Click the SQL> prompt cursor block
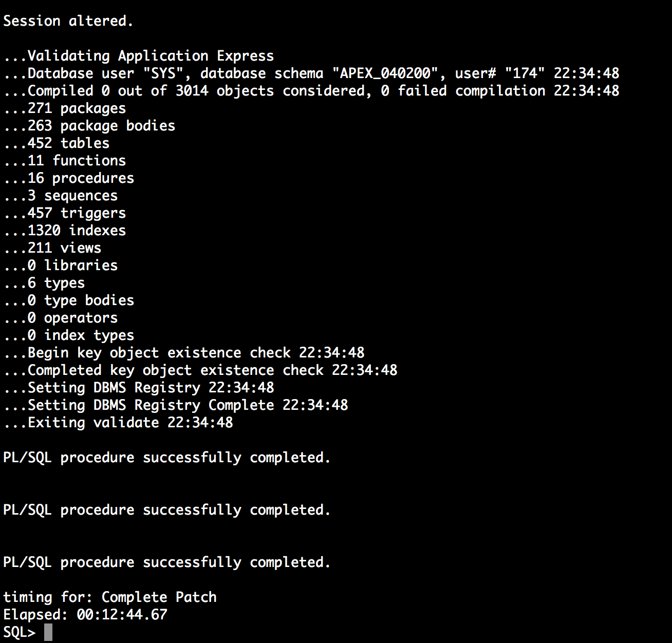Screen dimensions: 672x643 [x=48, y=632]
